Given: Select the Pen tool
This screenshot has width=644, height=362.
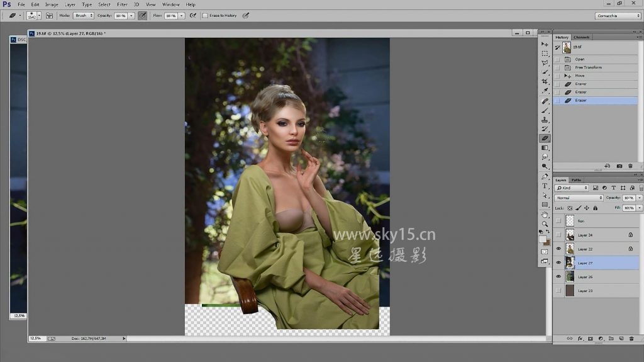Looking at the screenshot, I should click(x=545, y=176).
